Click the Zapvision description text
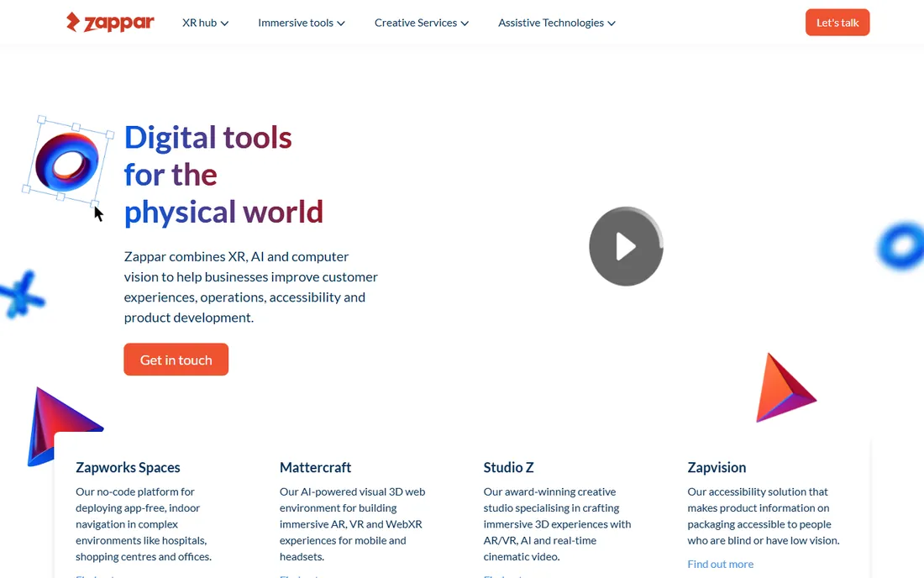The image size is (924, 578). pyautogui.click(x=763, y=516)
